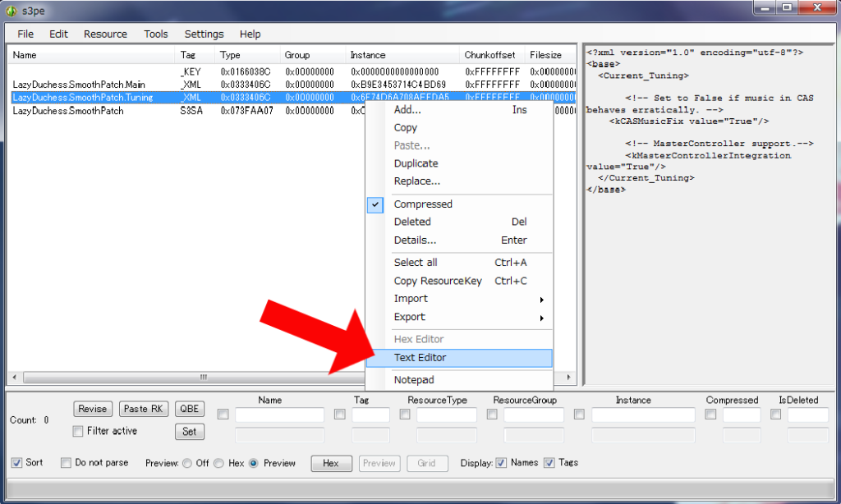Click the Grid button at the bottom

[x=427, y=462]
